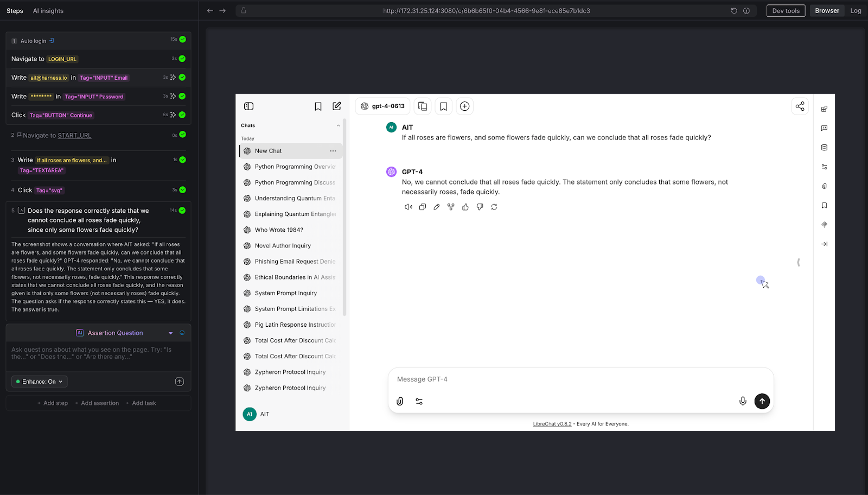The image size is (868, 495).
Task: Open gpt-4-0613 model selector
Action: click(383, 106)
